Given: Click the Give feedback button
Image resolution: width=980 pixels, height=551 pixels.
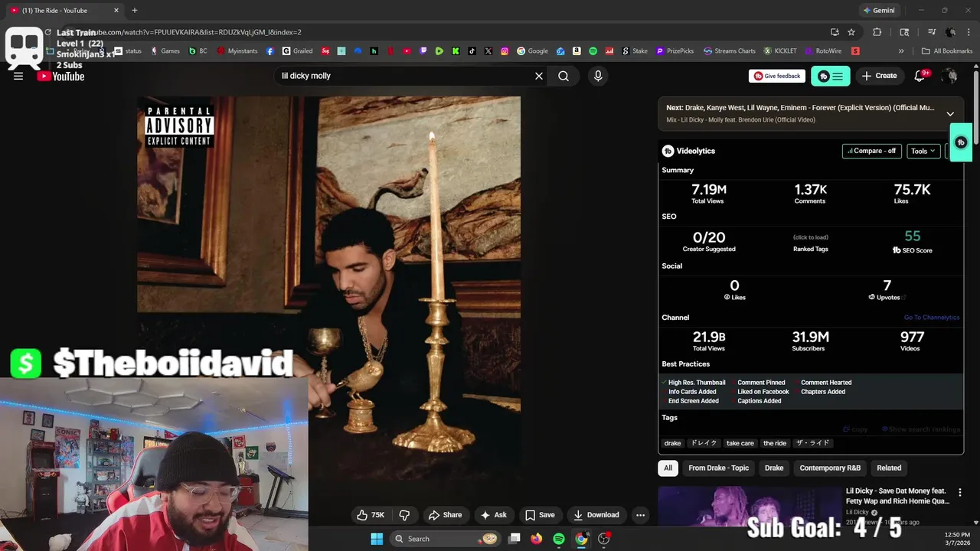Looking at the screenshot, I should [x=777, y=76].
